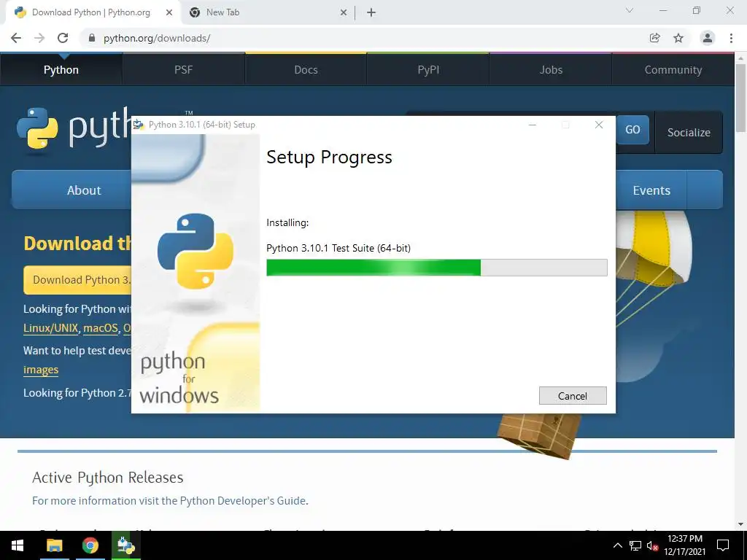Click the network tray icon
Image resolution: width=747 pixels, height=560 pixels.
[x=635, y=545]
